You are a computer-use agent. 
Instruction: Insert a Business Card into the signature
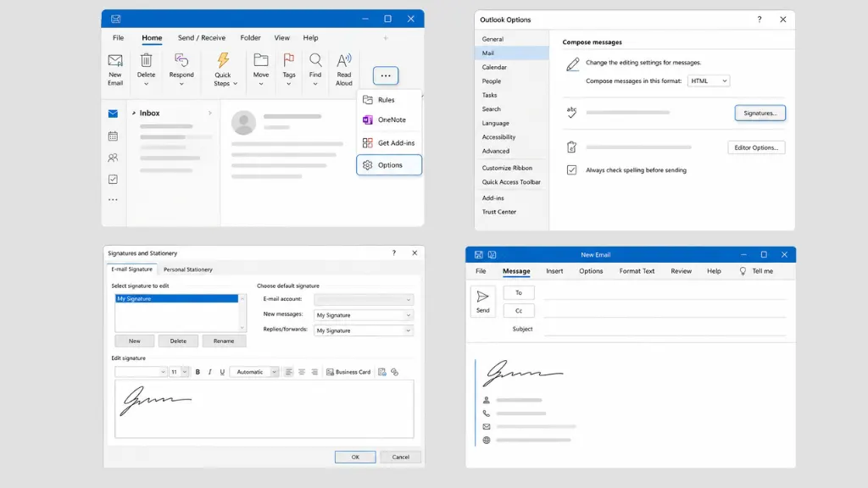click(x=348, y=373)
